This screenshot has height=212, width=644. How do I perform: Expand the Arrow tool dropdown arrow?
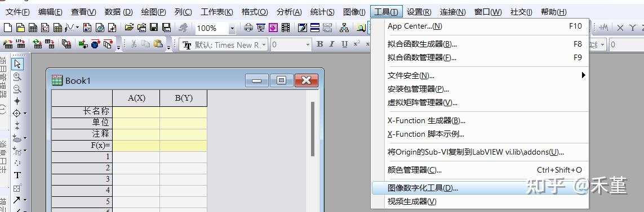(x=25, y=200)
